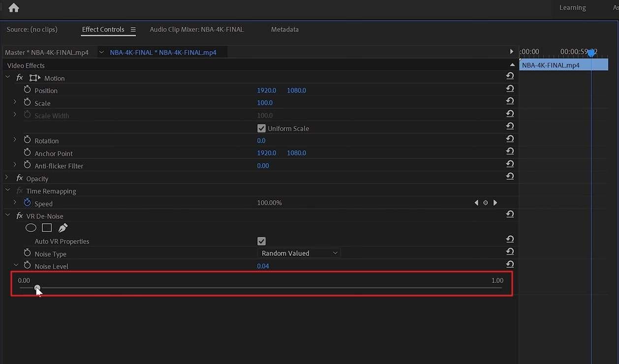619x364 pixels.
Task: Uncheck the Uniform Scale checkbox
Action: [x=261, y=128]
